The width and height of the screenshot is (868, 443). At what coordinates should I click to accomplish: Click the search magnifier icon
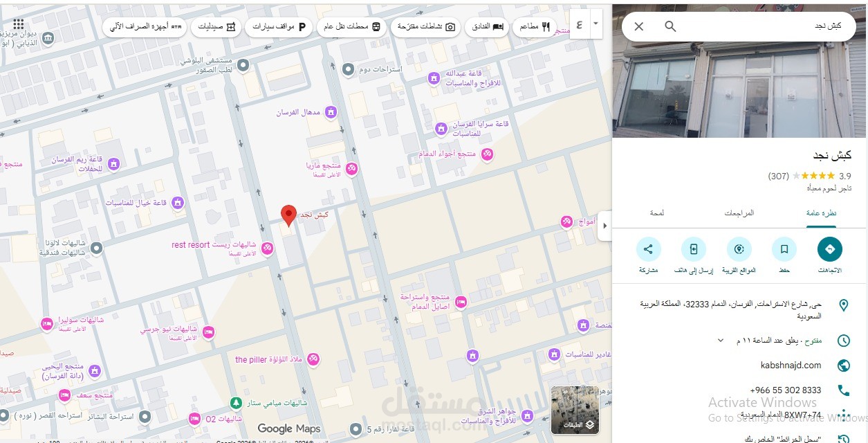tap(670, 26)
